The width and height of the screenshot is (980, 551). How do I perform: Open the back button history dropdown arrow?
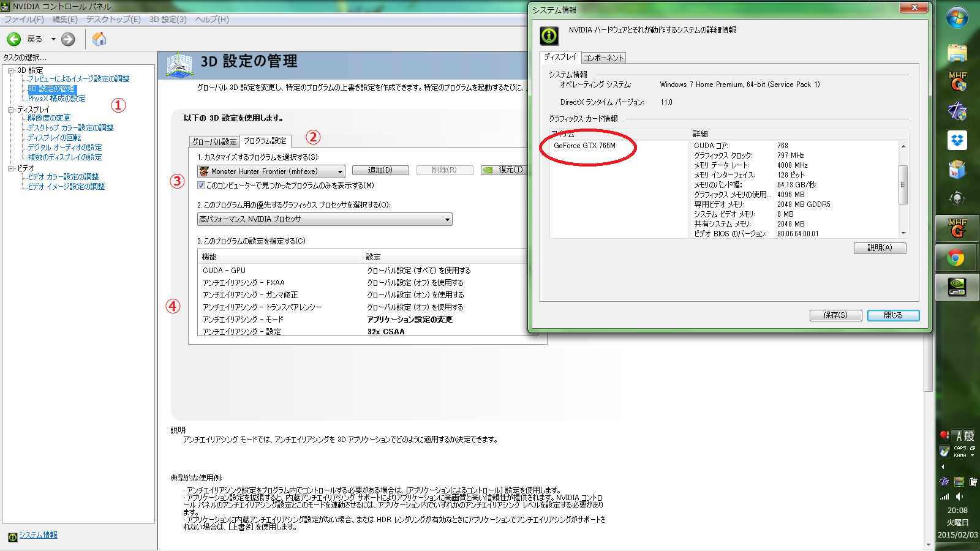pos(53,39)
